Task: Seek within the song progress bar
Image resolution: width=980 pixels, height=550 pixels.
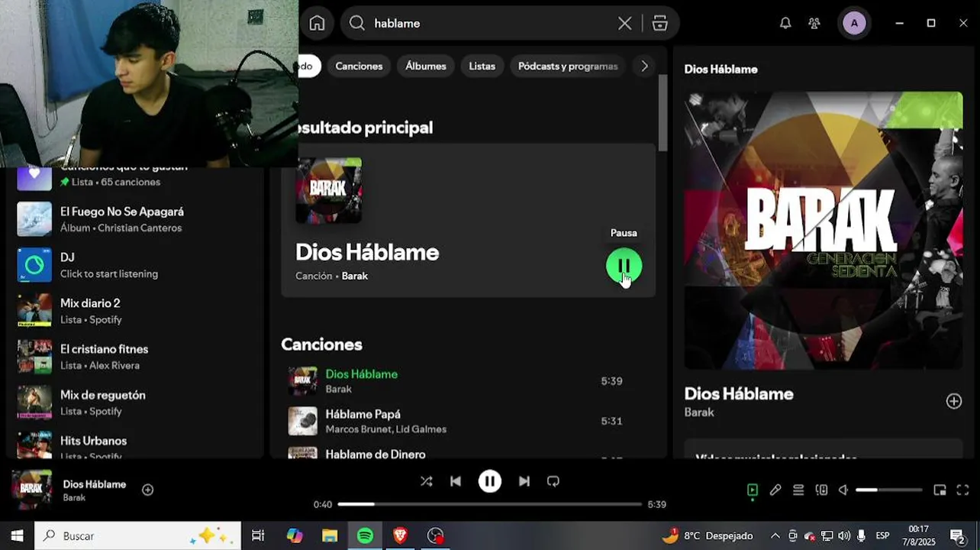Action: (490, 504)
